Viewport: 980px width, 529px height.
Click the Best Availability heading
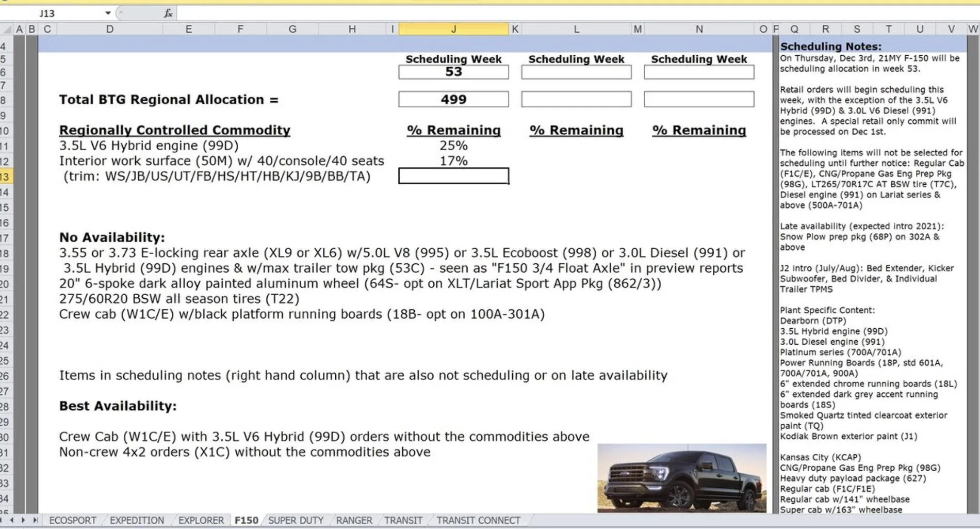tap(118, 406)
